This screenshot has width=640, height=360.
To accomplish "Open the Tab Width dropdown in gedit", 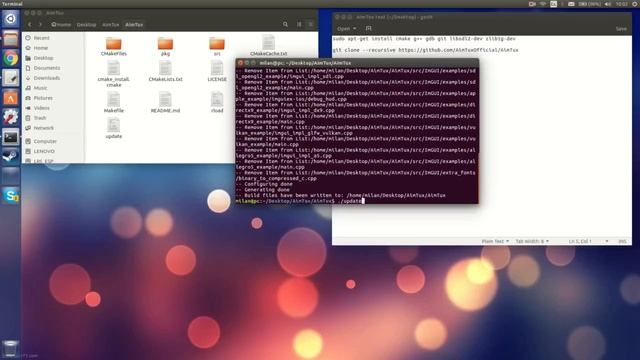I will coord(532,241).
